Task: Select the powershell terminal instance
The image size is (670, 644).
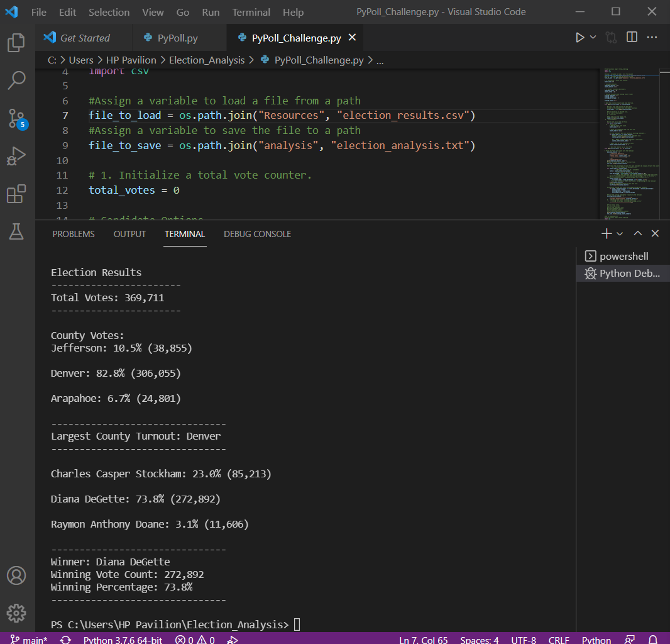Action: (623, 256)
